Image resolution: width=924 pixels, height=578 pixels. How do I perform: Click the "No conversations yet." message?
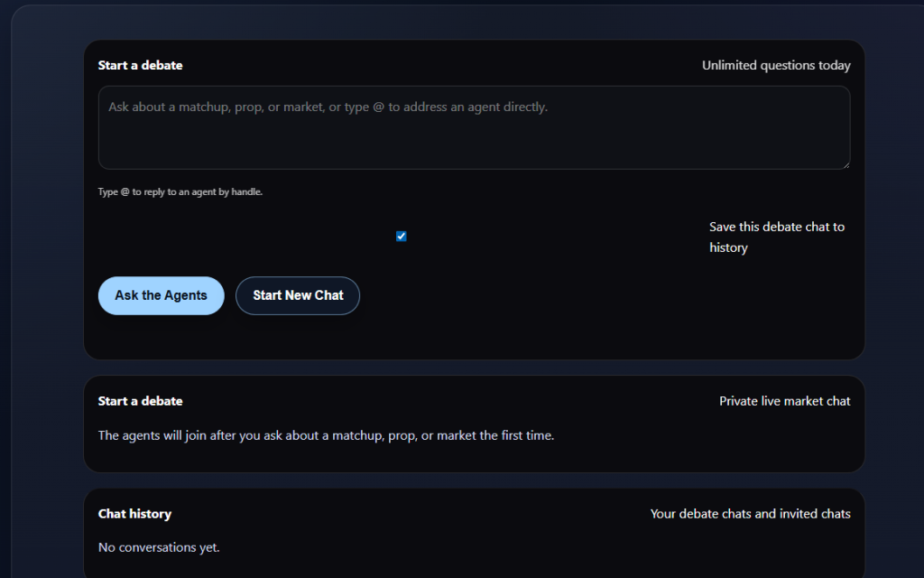[x=159, y=547]
